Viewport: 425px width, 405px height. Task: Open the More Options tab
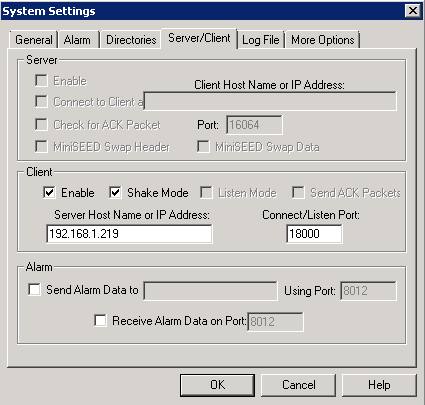pyautogui.click(x=322, y=40)
